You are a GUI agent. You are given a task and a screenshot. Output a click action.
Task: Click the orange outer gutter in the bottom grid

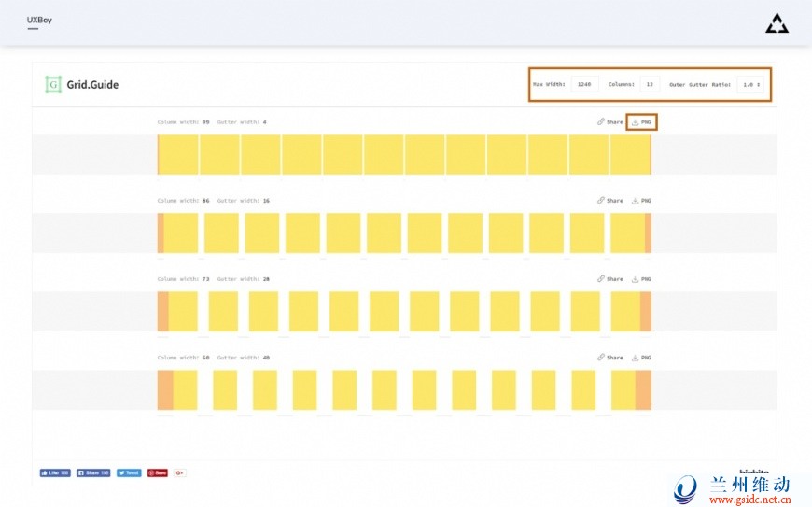tap(165, 389)
